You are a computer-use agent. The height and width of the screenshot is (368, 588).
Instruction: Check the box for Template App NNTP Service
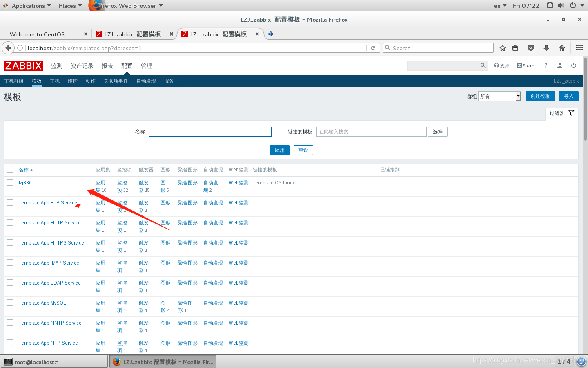pos(10,323)
